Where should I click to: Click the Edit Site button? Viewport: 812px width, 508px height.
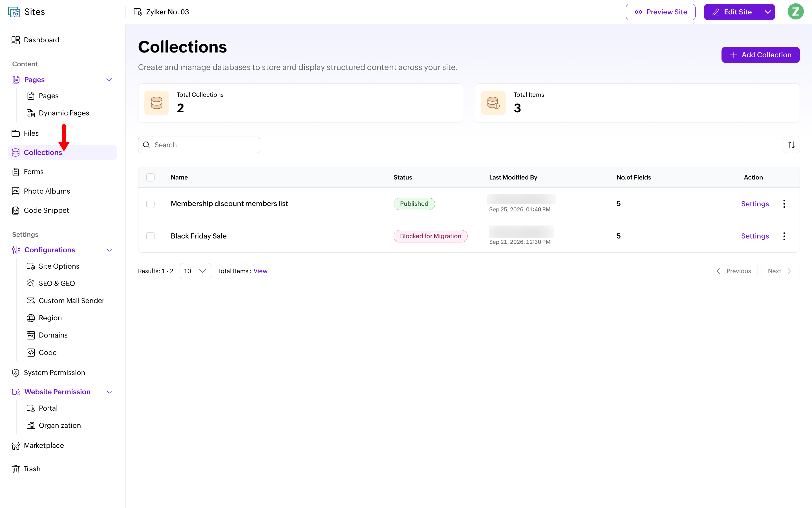[x=732, y=12]
